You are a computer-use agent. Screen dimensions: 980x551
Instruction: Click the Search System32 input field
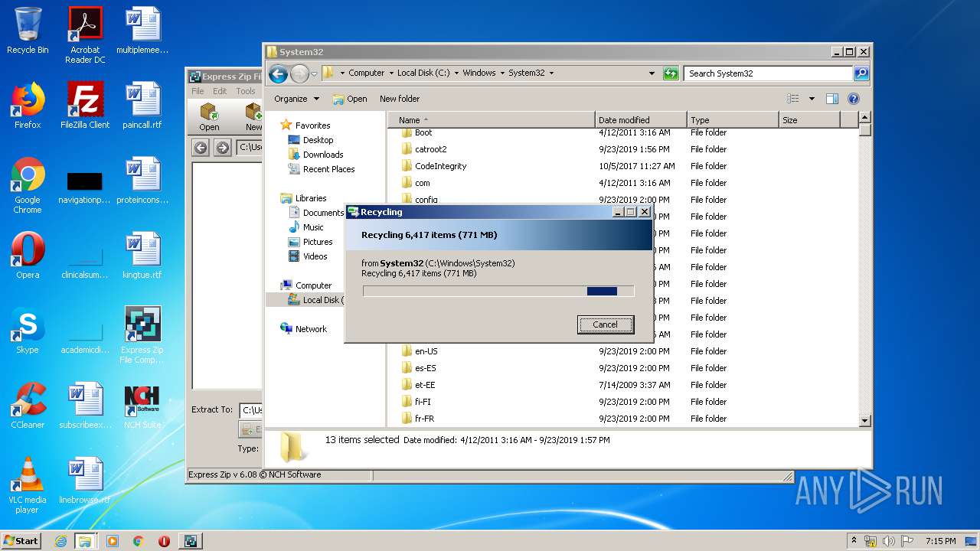tap(768, 73)
